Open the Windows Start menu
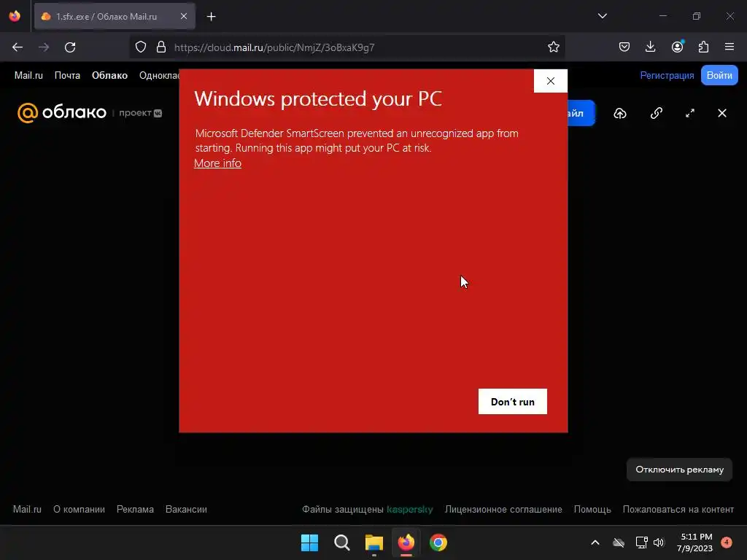Viewport: 747px width, 560px height. click(309, 542)
